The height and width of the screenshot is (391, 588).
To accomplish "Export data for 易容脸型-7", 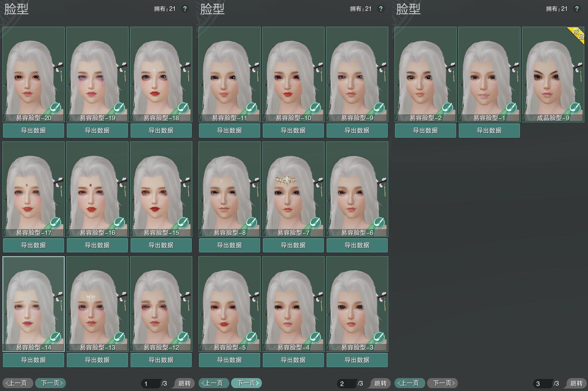I will click(293, 245).
